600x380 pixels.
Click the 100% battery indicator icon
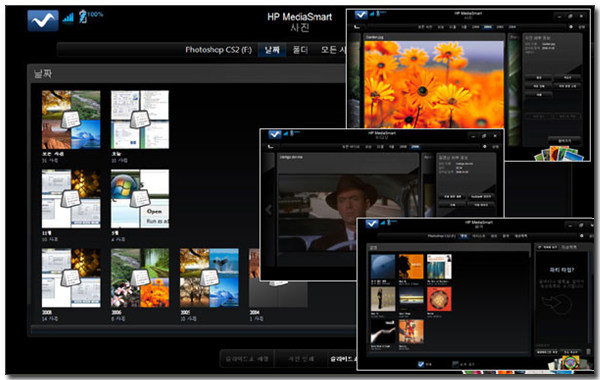(x=91, y=16)
